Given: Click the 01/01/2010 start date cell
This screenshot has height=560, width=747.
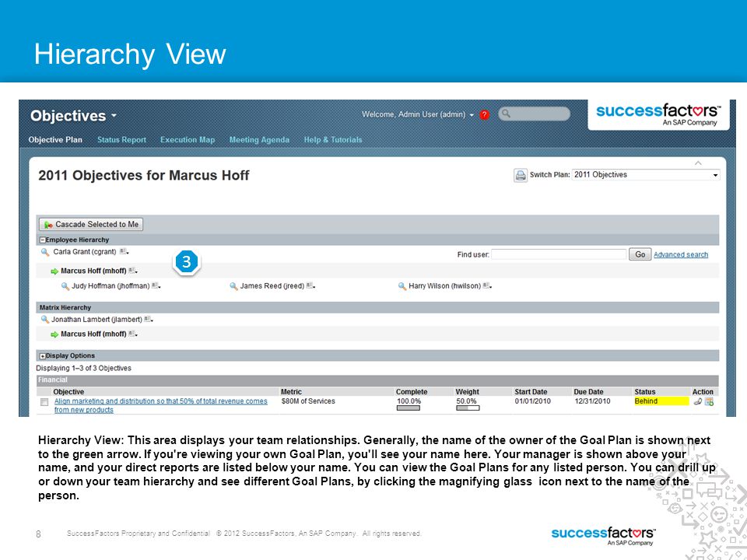Looking at the screenshot, I should tap(532, 401).
